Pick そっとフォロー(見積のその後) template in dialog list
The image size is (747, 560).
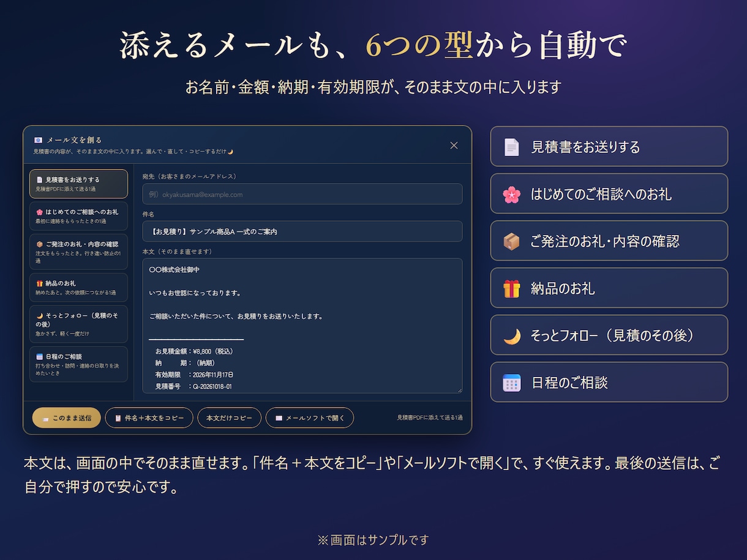click(x=78, y=324)
